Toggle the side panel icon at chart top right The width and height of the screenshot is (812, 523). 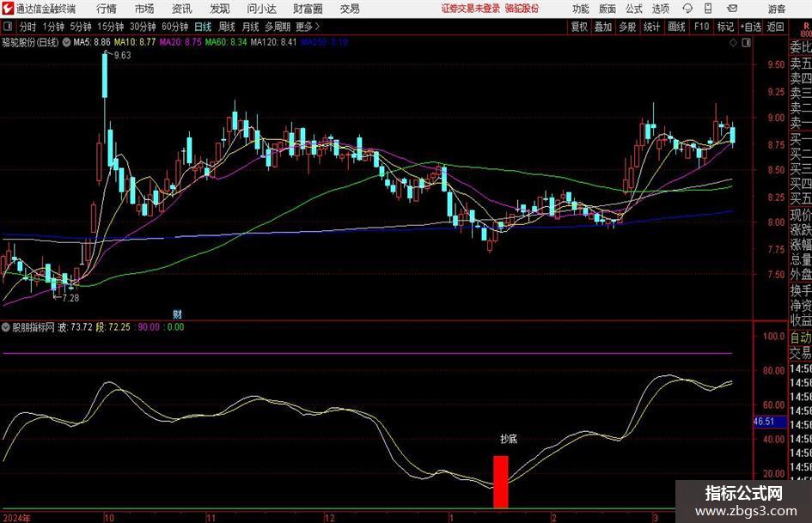746,42
